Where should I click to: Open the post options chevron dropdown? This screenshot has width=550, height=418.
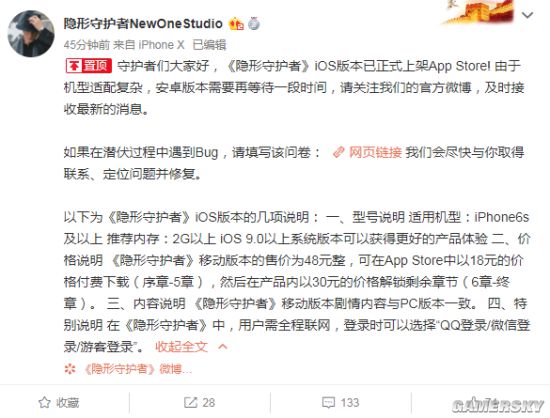[528, 15]
